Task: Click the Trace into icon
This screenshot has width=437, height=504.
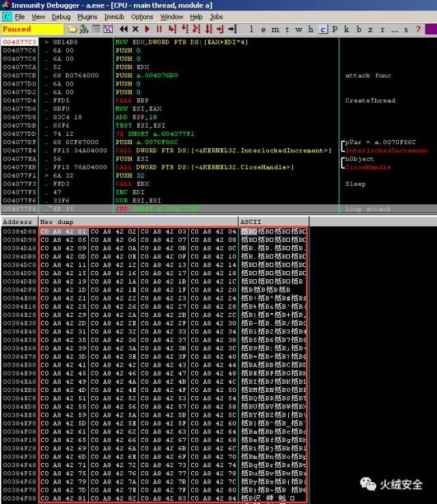Action: pos(197,29)
